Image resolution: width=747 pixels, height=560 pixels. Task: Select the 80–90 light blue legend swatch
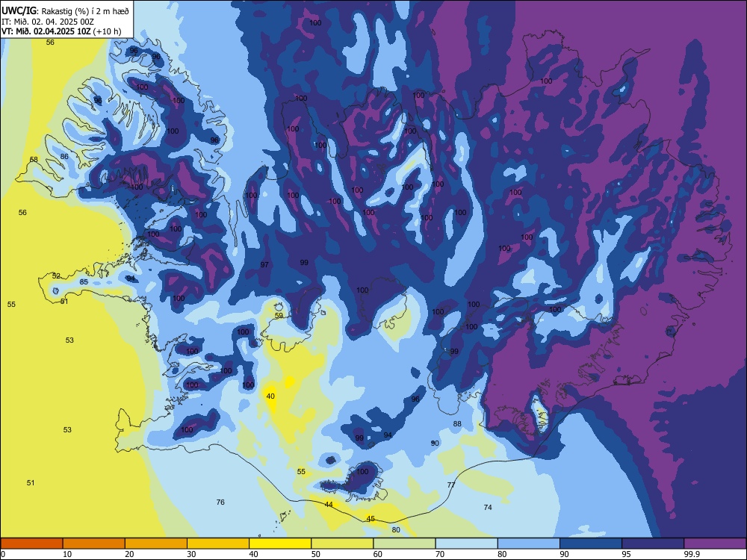(529, 544)
